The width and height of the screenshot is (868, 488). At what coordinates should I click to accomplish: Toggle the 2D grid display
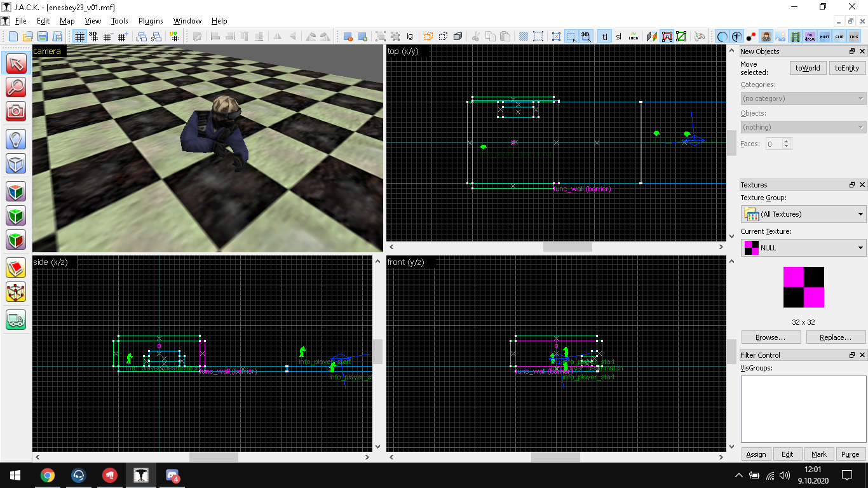(x=79, y=36)
